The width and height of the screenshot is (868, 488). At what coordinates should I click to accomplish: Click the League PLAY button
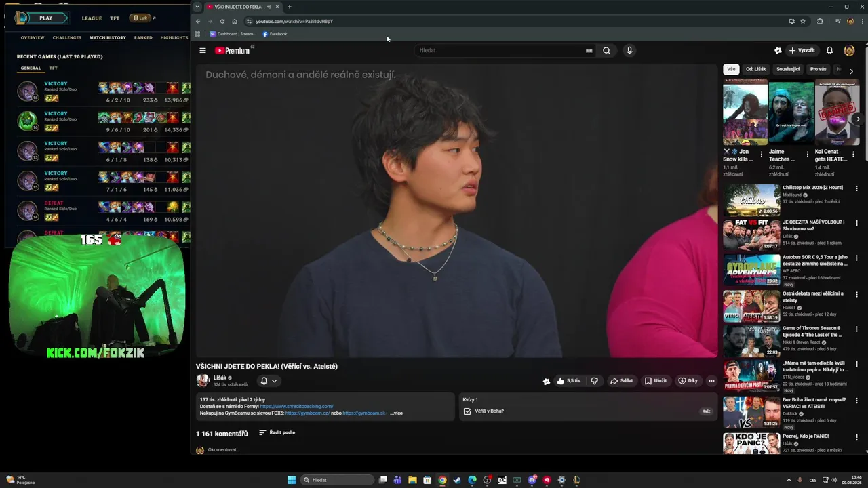[x=46, y=18]
